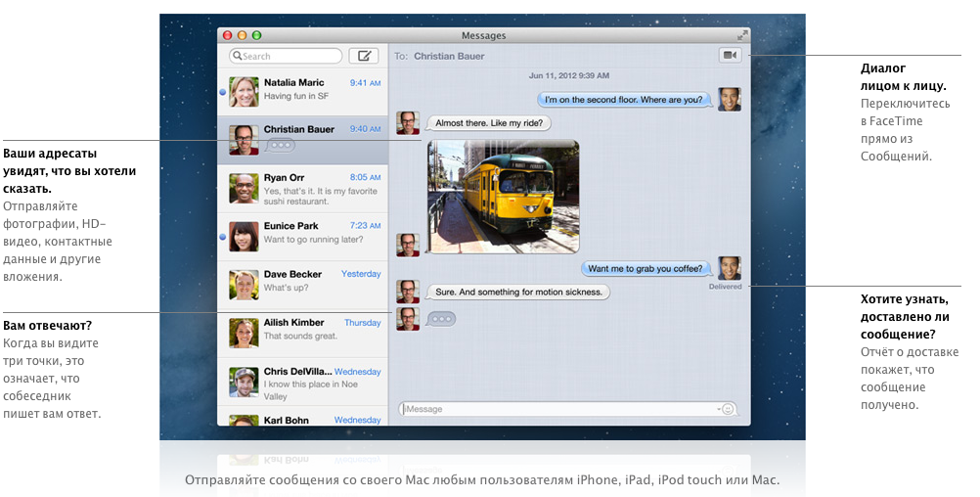Click 'I know this place in Noe Valley' preview
Viewport: 980px width, 497px height.
pyautogui.click(x=311, y=390)
